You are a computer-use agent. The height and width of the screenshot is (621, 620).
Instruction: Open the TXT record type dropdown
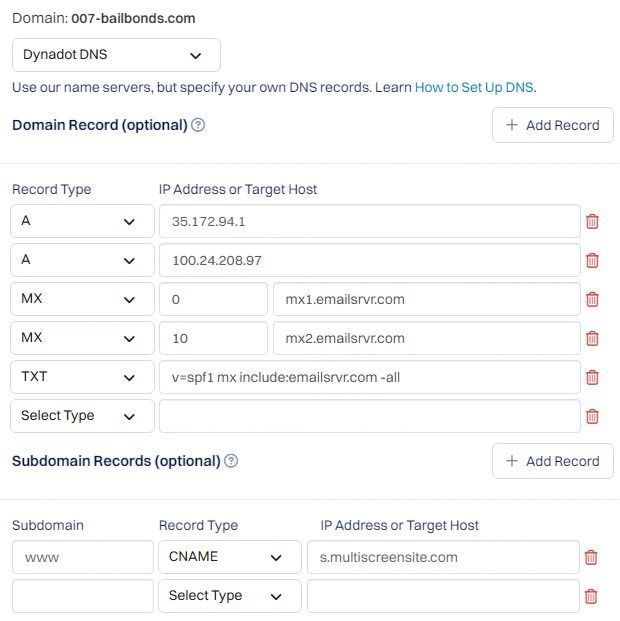click(82, 377)
